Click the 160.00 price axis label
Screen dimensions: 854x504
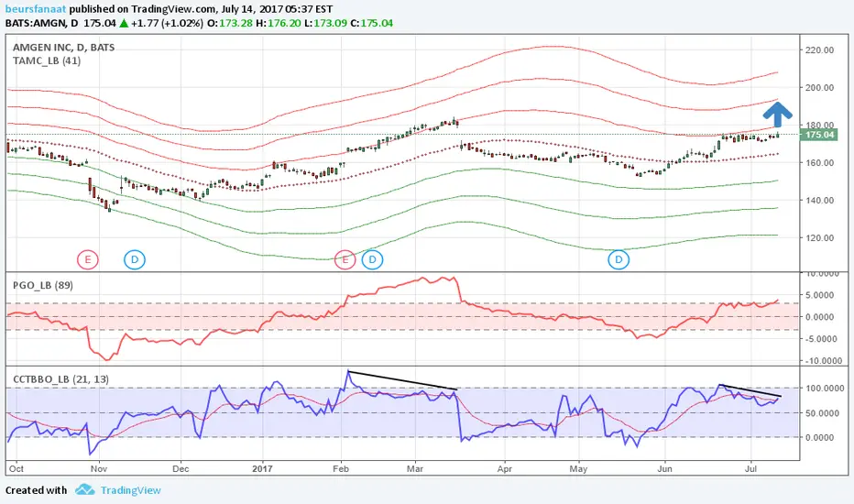[820, 163]
